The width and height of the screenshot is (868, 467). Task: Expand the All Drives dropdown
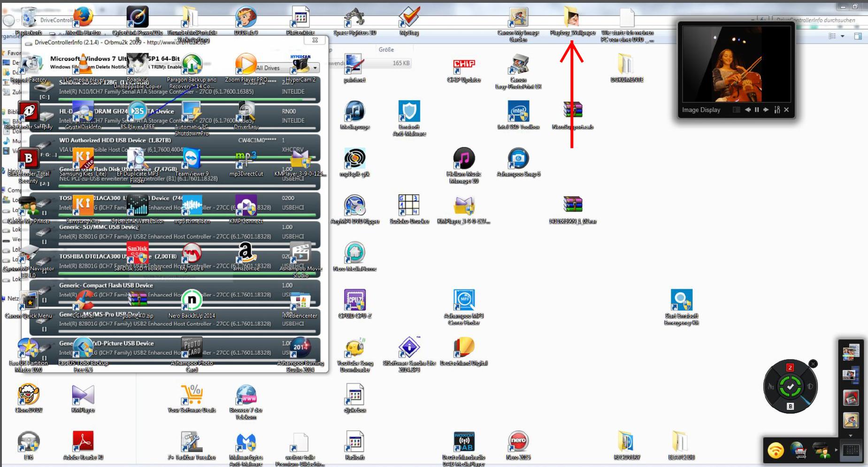tap(315, 68)
